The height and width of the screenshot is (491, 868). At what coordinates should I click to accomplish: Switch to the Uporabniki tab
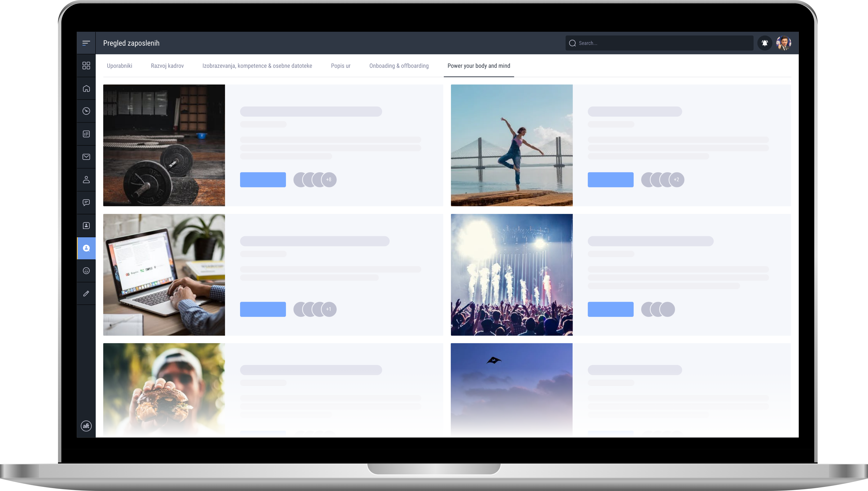pos(119,66)
